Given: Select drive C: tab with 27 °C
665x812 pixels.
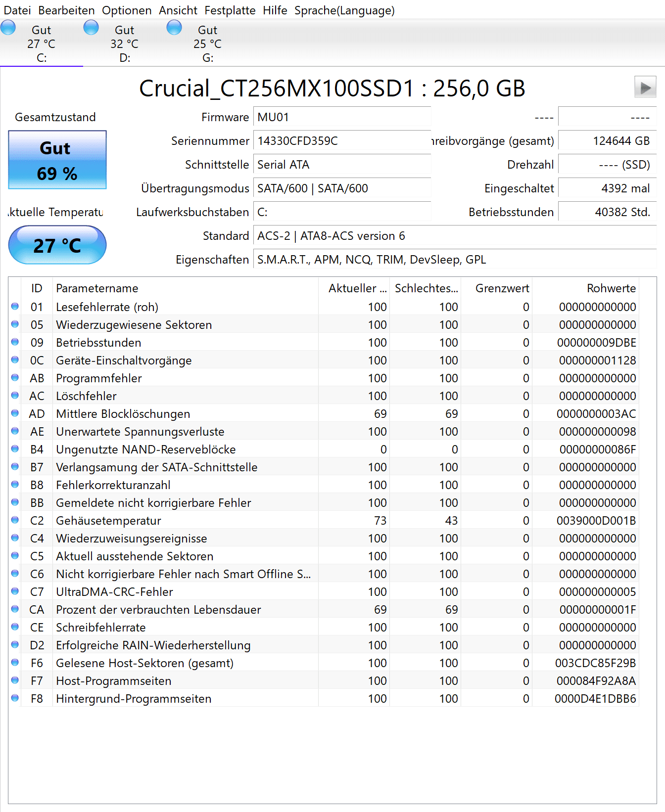Looking at the screenshot, I should [42, 44].
